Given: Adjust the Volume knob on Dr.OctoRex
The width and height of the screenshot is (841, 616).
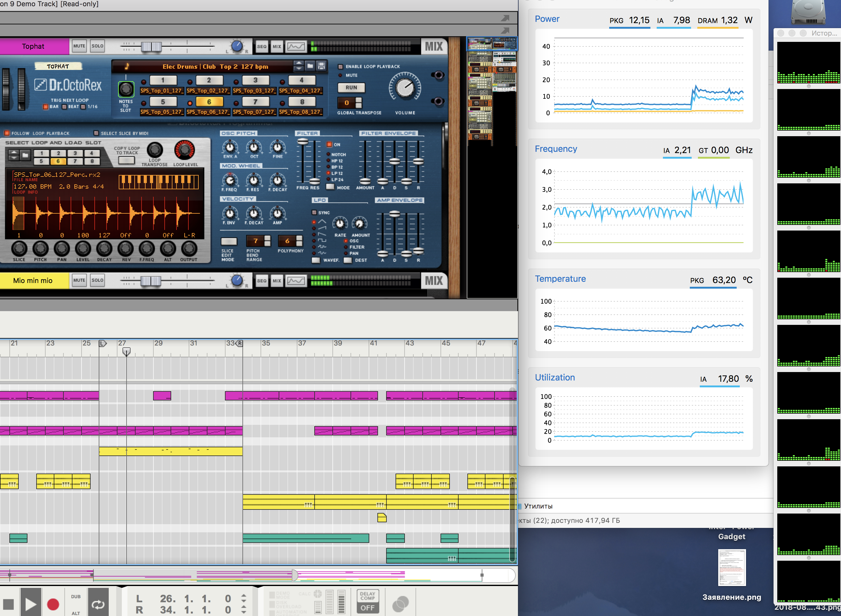Looking at the screenshot, I should point(405,88).
